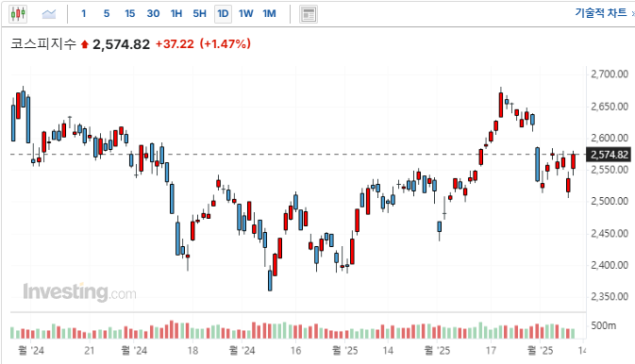This screenshot has width=635, height=364.
Task: Click the 2,350.00 price axis label
Action: coord(610,296)
